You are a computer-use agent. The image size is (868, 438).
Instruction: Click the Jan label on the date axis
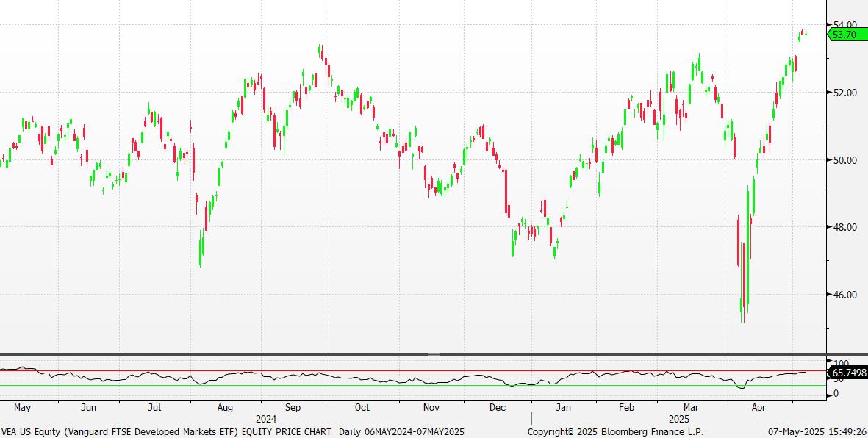tap(563, 408)
